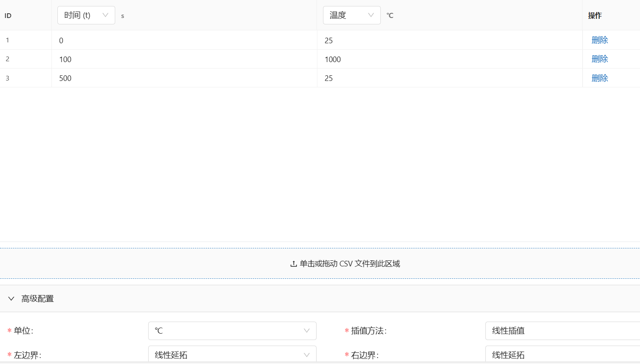
Task: Click row ID 3 cell
Action: pos(26,78)
